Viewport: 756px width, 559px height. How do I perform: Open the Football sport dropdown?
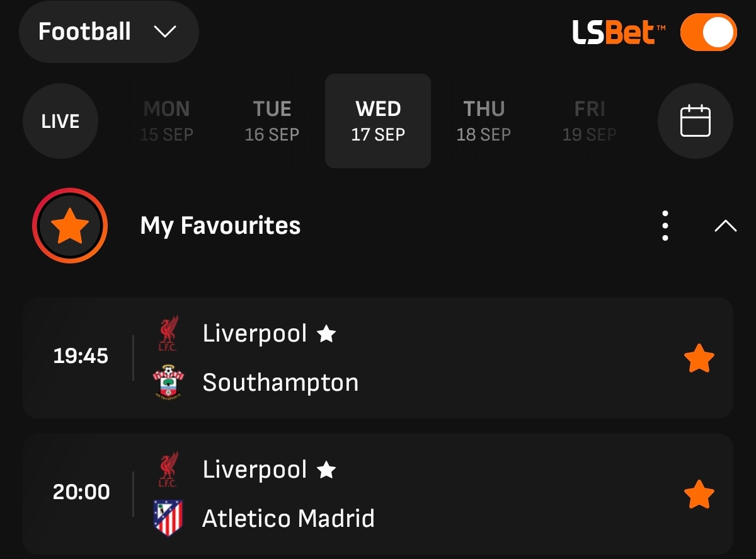(108, 32)
